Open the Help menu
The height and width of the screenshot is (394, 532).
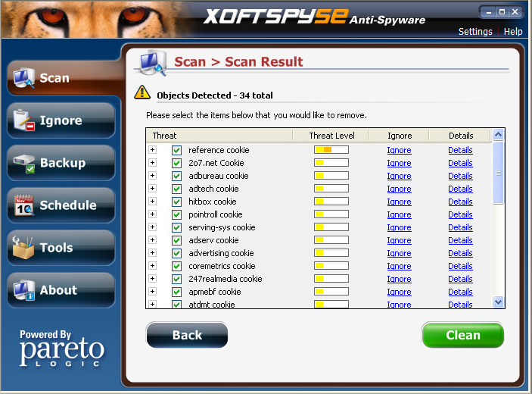point(513,32)
